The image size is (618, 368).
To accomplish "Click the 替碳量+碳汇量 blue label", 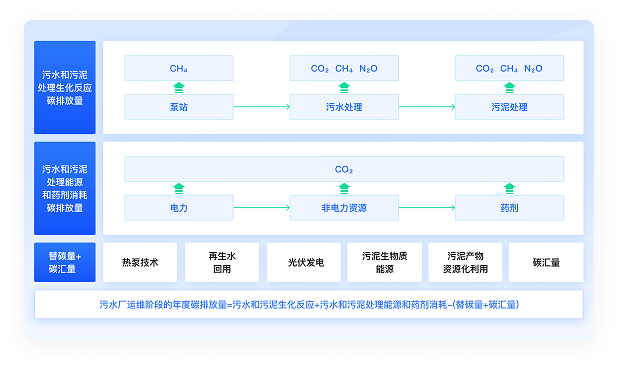I will pyautogui.click(x=65, y=262).
